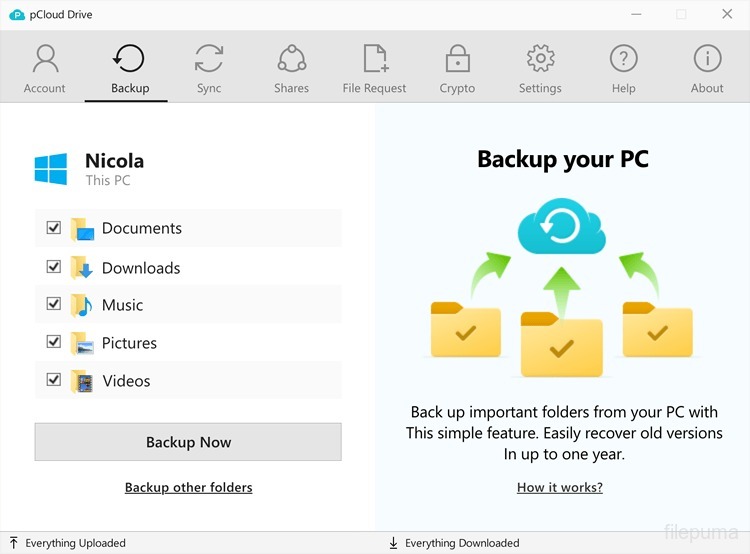Toggle the Videos folder checkbox
The width and height of the screenshot is (750, 554).
coord(54,380)
